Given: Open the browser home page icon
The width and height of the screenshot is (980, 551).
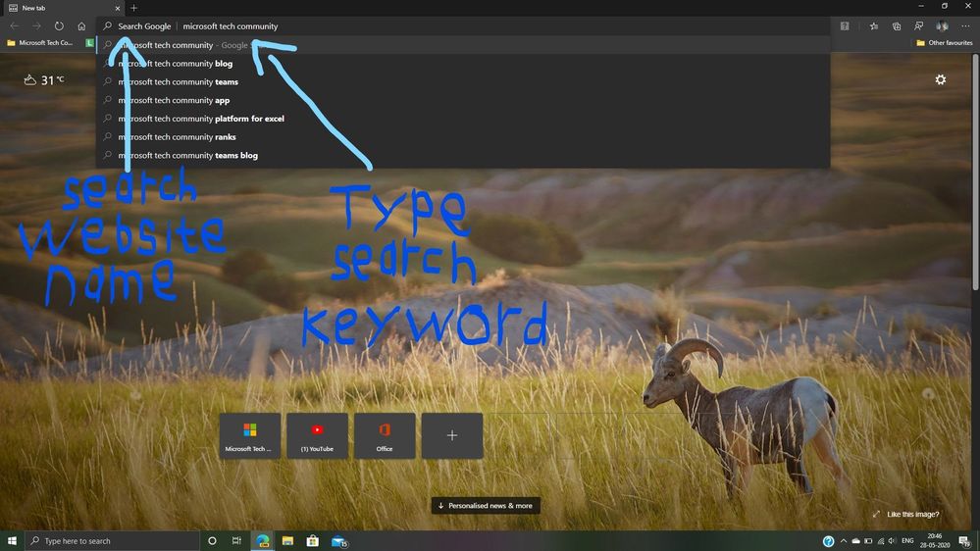Looking at the screenshot, I should pyautogui.click(x=81, y=26).
